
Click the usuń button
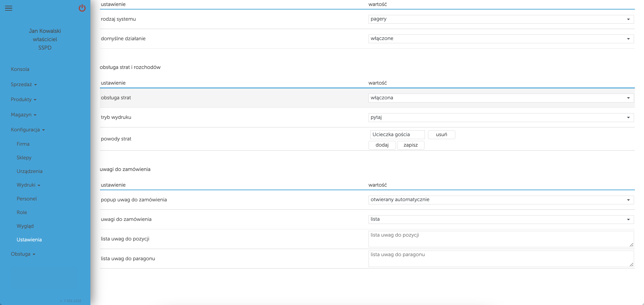pyautogui.click(x=441, y=135)
